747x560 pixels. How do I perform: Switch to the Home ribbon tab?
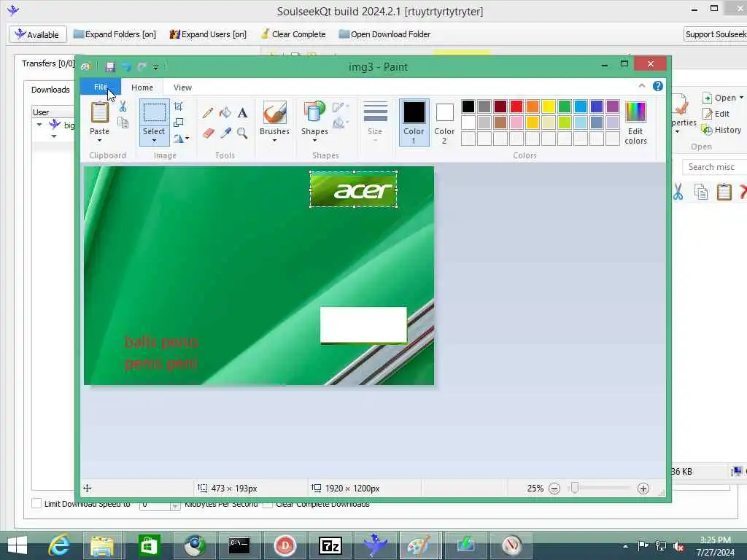click(x=142, y=87)
